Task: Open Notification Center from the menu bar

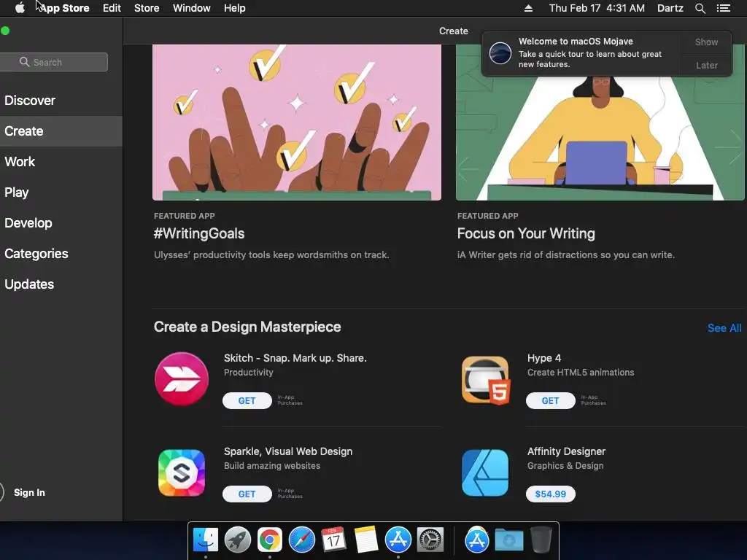Action: [723, 8]
